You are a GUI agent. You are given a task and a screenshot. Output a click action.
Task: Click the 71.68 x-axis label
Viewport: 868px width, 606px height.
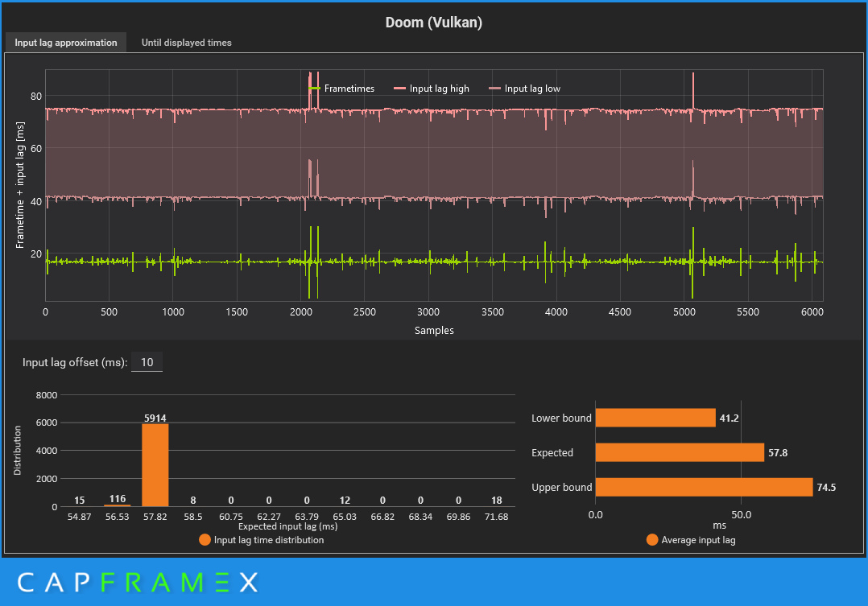(496, 517)
